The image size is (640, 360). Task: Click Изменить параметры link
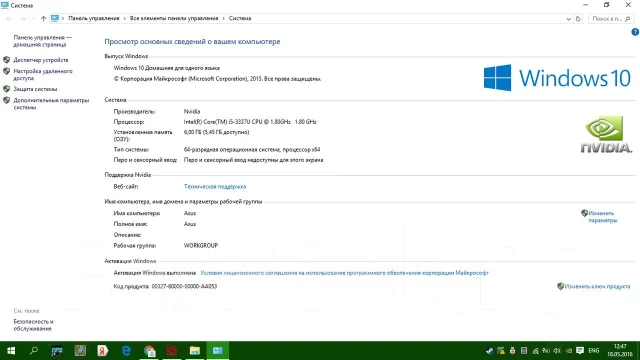pos(602,217)
